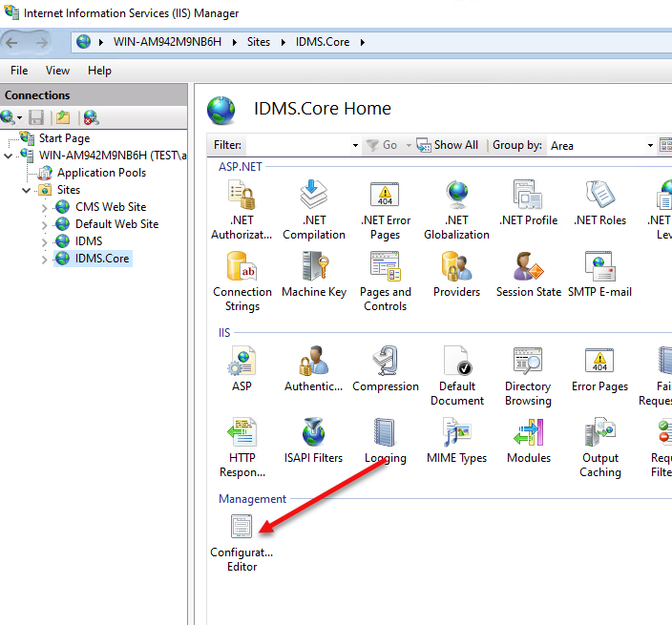Open Directory Browsing feature
Viewport: 672px width, 625px height.
pos(528,375)
